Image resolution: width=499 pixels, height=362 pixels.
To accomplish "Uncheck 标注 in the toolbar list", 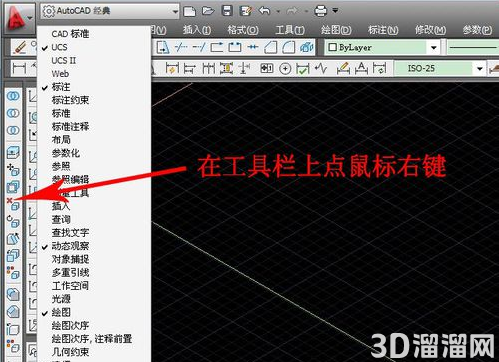I will click(94, 87).
